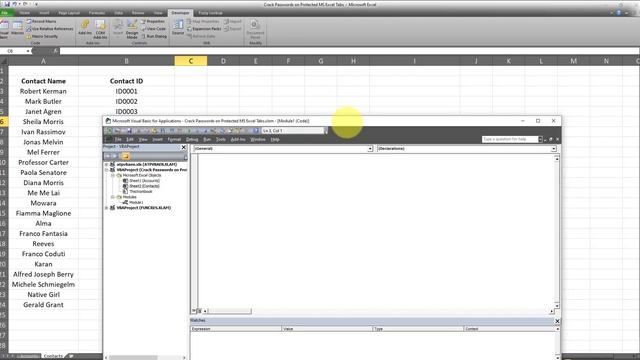Screen dimensions: 640x360
Task: Click Record Macro in Excel ribbon
Action: pos(41,21)
